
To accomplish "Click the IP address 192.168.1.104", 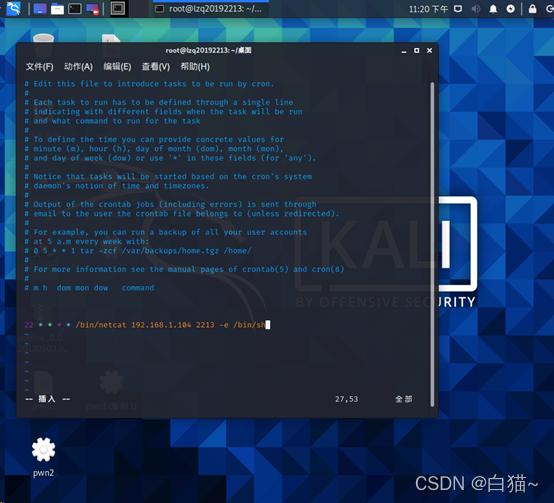I will click(161, 325).
